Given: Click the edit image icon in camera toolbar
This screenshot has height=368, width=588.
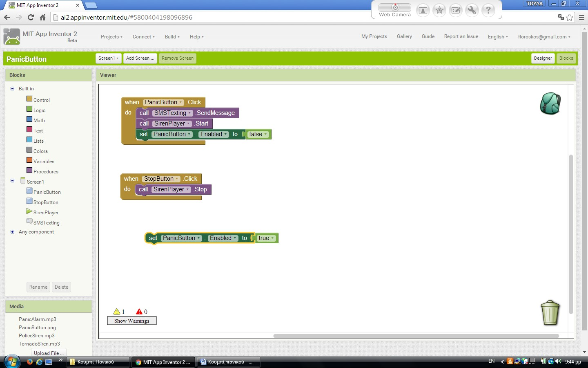Looking at the screenshot, I should click(456, 10).
